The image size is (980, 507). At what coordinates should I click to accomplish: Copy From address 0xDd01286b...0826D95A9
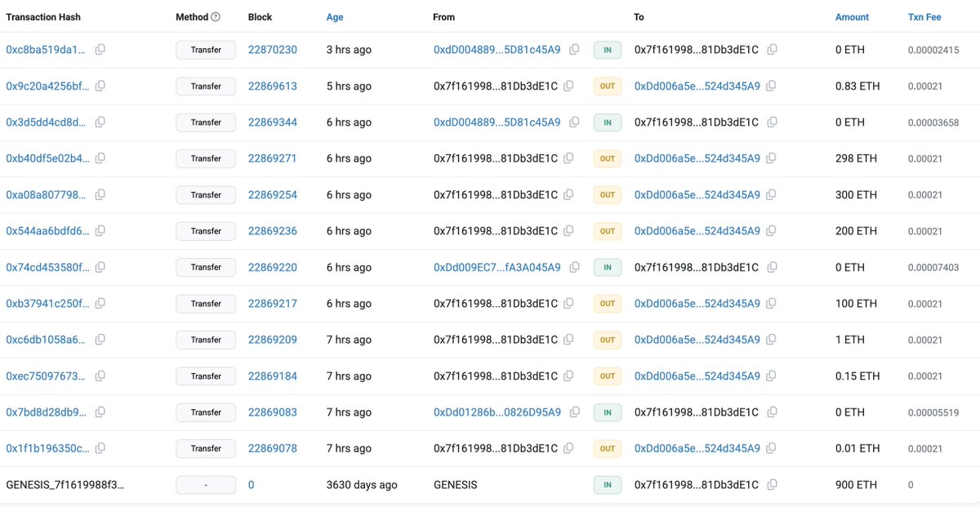click(575, 412)
